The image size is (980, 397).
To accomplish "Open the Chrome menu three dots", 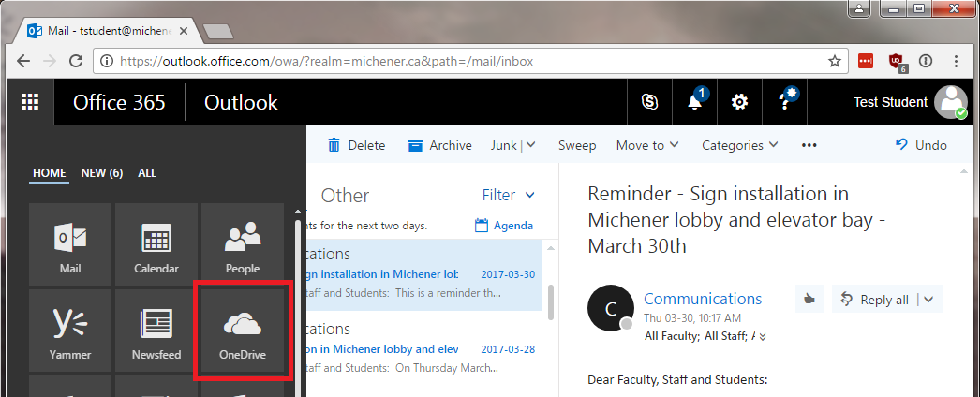I will tap(957, 61).
